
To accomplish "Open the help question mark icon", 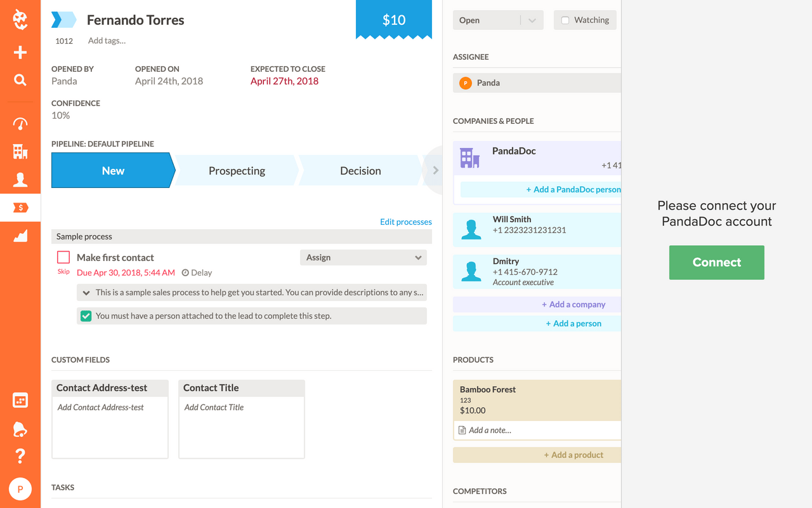I will click(20, 456).
